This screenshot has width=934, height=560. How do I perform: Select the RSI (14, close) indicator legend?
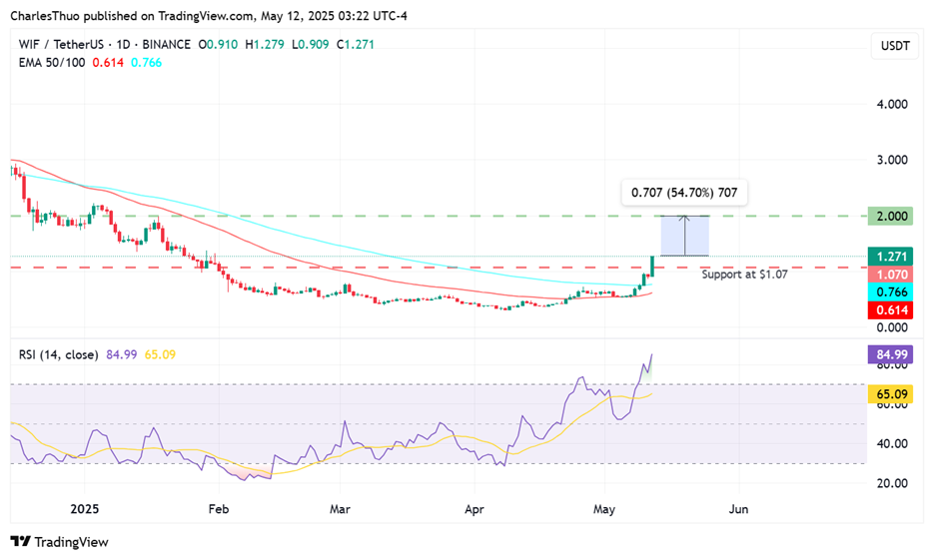(58, 353)
